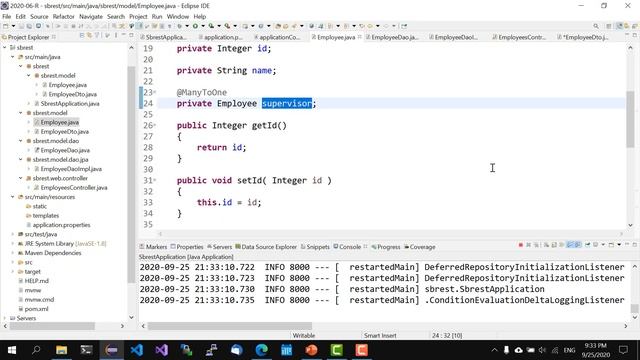Click the Writable status bar entry

click(x=304, y=336)
